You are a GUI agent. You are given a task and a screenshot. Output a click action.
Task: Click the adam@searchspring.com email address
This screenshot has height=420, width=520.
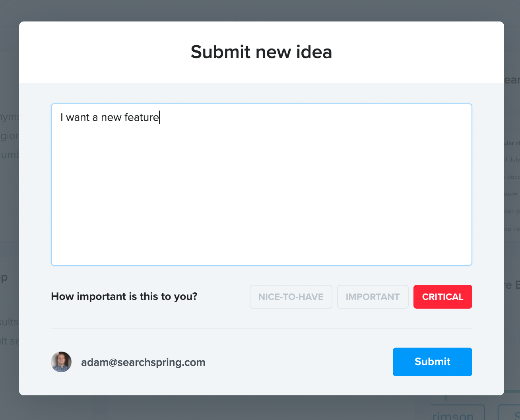tap(143, 362)
